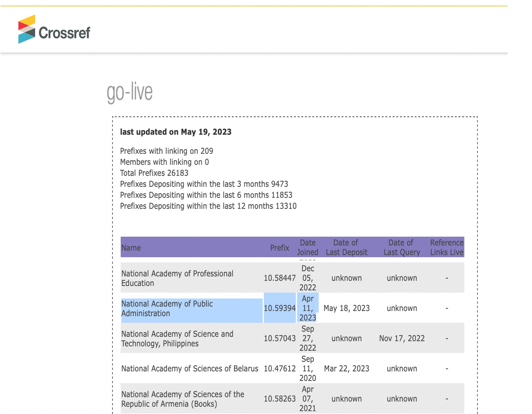Image resolution: width=532 pixels, height=414 pixels.
Task: Click the last 6 months 11853 line
Action: 206,195
